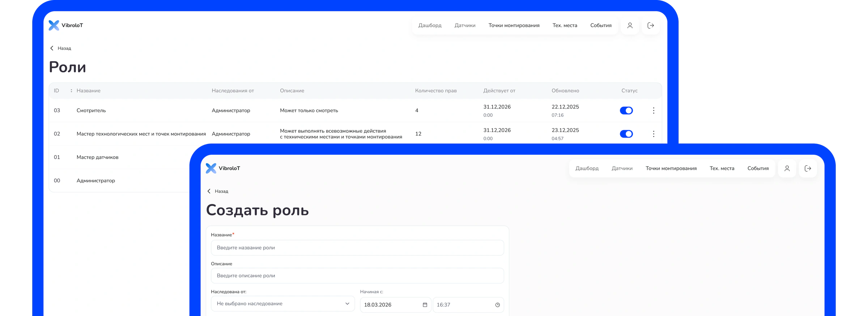Open События in Create role window navigation
Viewport: 868px width, 316px height.
tap(758, 168)
